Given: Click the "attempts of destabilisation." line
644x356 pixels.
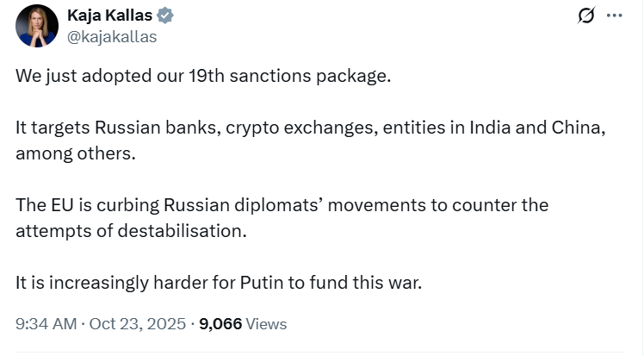Looking at the screenshot, I should (130, 231).
